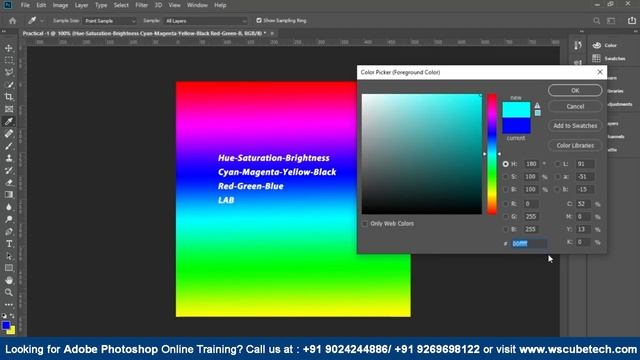Image resolution: width=640 pixels, height=360 pixels.
Task: Open the Swatches panel icon
Action: coord(596,58)
